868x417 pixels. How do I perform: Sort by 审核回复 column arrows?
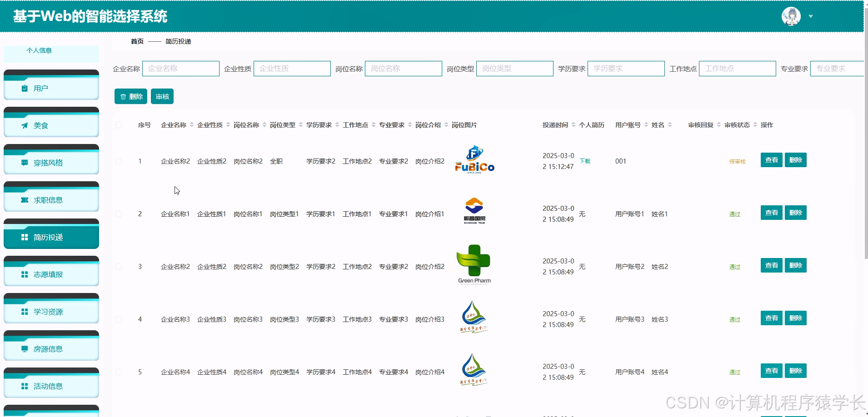tap(719, 125)
